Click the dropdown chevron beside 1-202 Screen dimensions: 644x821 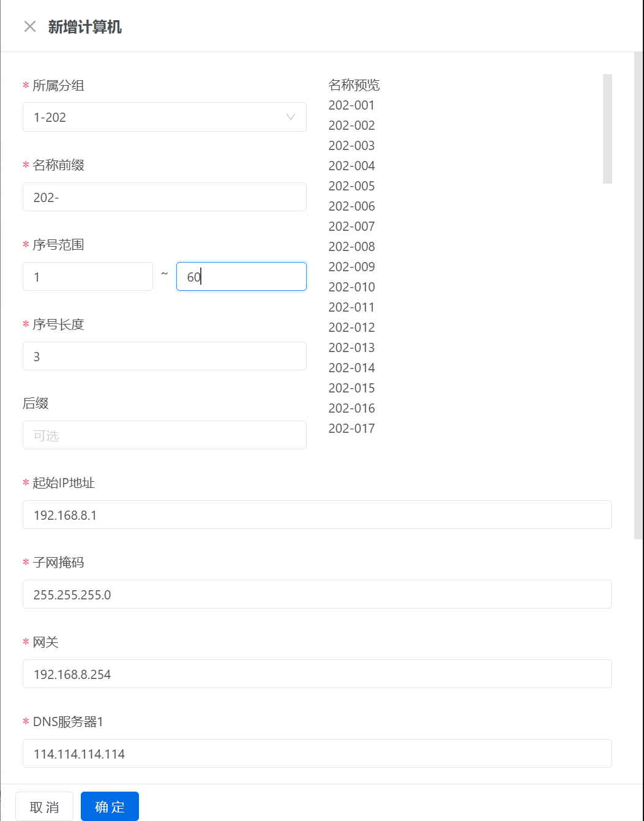(x=291, y=117)
